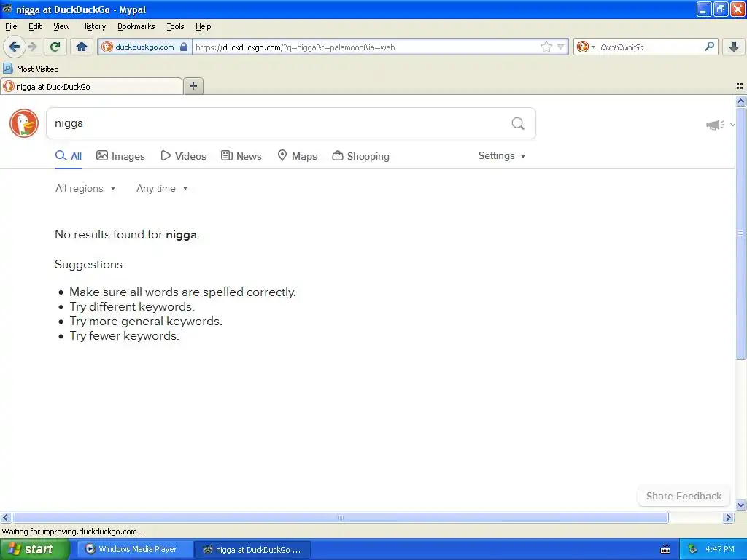Click the search magnifier in DuckDuckGo box
747x560 pixels.
coord(518,124)
